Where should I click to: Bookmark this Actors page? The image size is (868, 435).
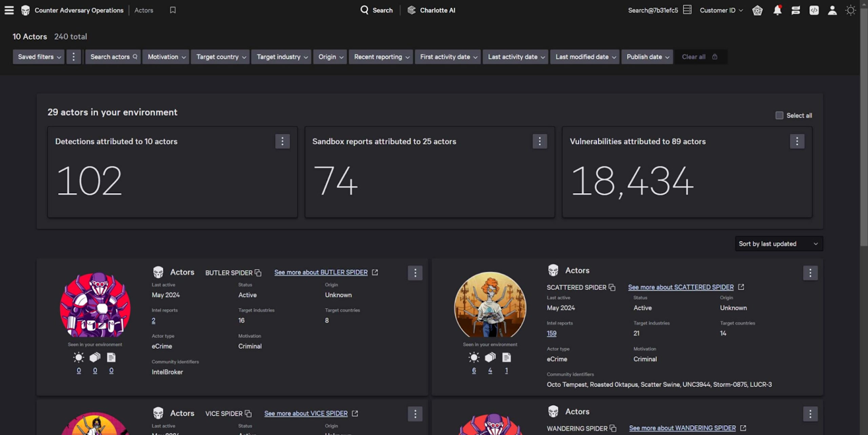coord(173,10)
